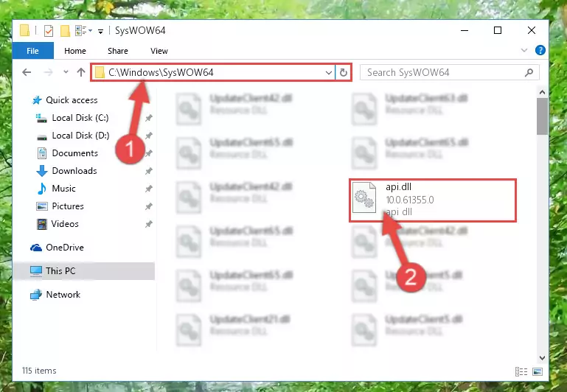Viewport: 567px width, 392px height.
Task: Click the pin icon beside Pictures
Action: tap(149, 206)
